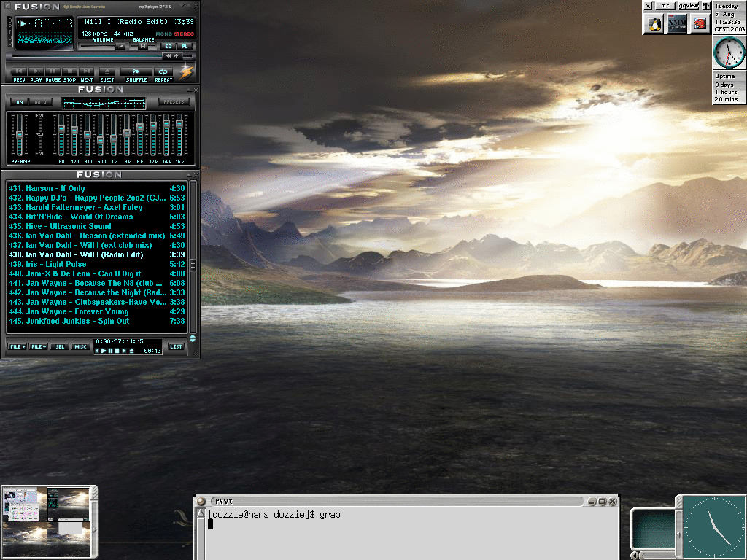Toggle the EQ window button
The width and height of the screenshot is (747, 560).
pyautogui.click(x=169, y=46)
